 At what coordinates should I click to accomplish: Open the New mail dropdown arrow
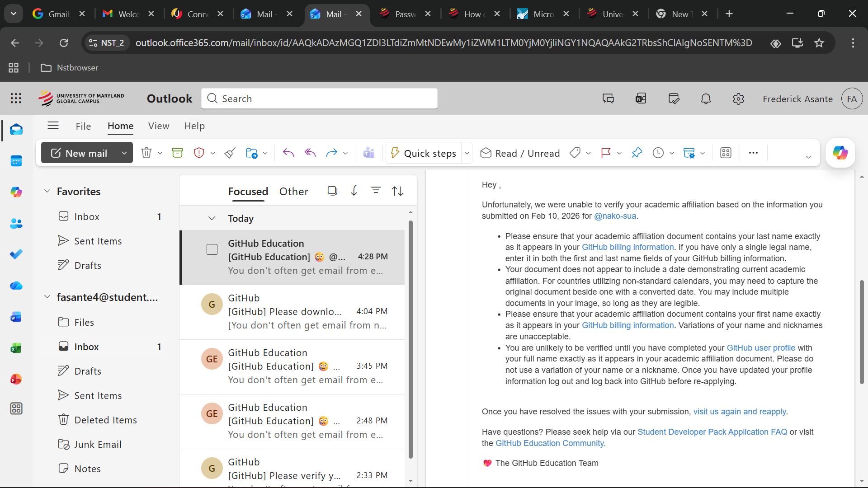tap(124, 153)
